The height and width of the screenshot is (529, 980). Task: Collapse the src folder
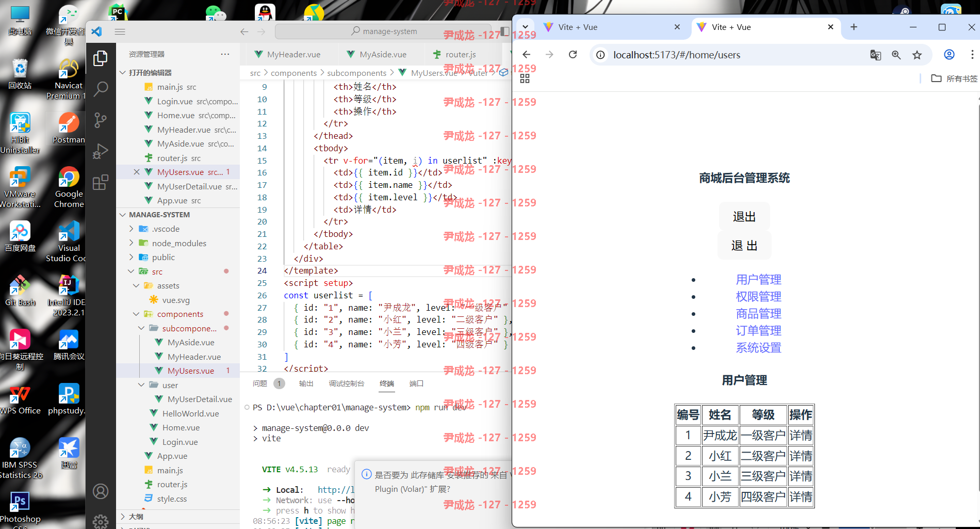pos(131,271)
